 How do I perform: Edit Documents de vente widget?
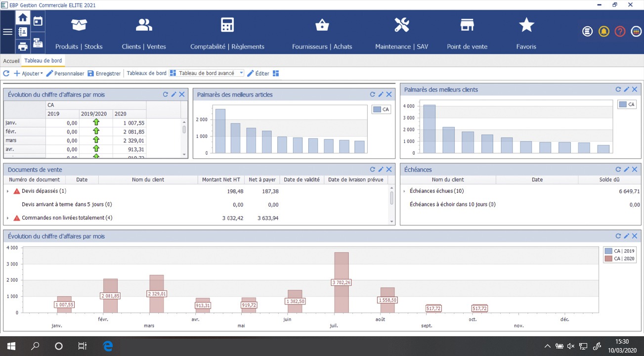pyautogui.click(x=381, y=170)
